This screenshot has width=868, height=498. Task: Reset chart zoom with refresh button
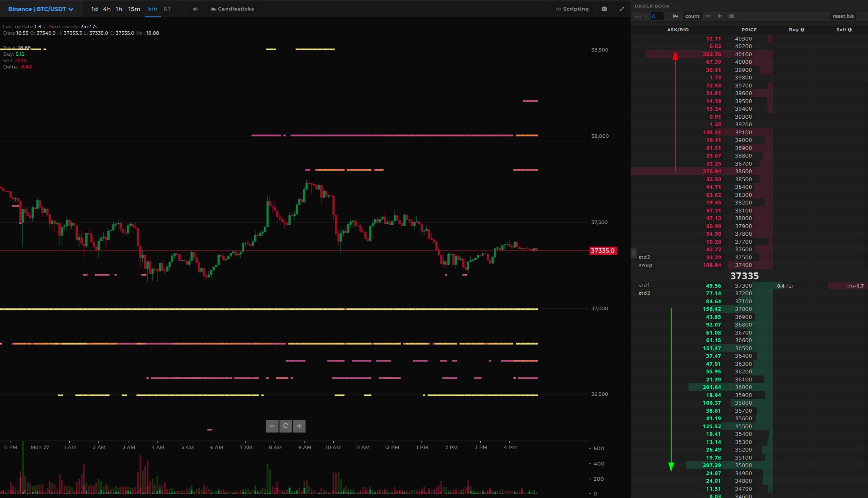tap(286, 426)
